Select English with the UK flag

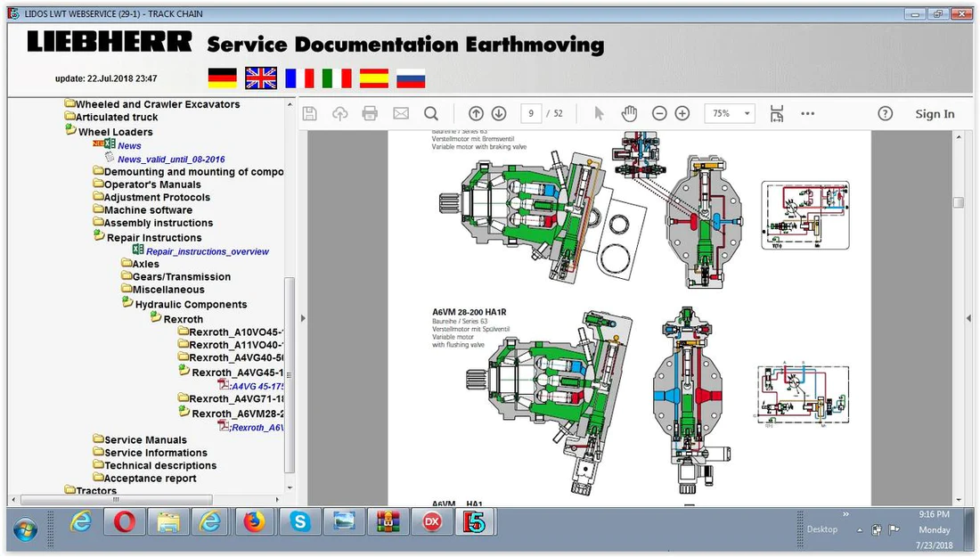pos(261,78)
